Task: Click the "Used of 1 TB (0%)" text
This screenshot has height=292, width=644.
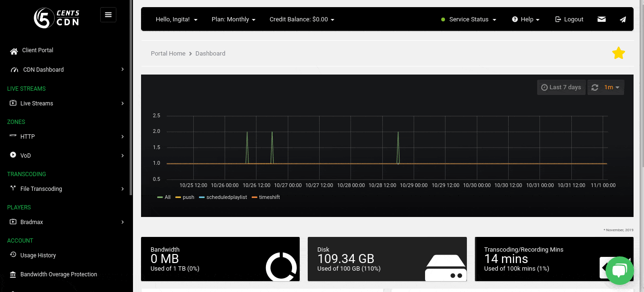Action: tap(175, 269)
